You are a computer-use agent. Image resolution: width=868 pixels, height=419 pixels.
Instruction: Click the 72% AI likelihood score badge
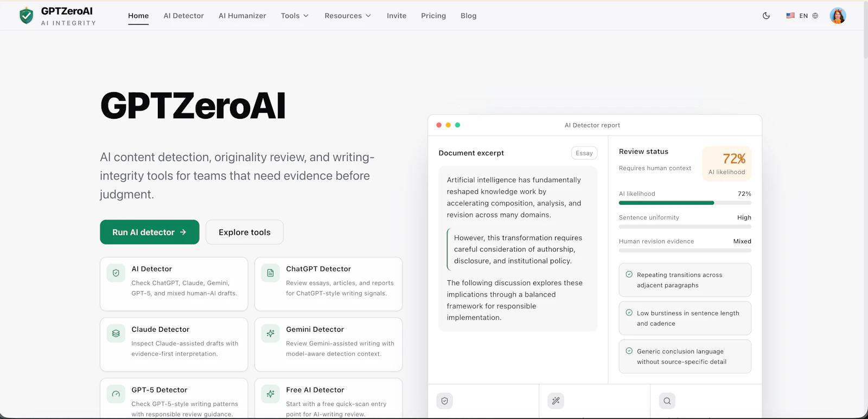click(727, 164)
